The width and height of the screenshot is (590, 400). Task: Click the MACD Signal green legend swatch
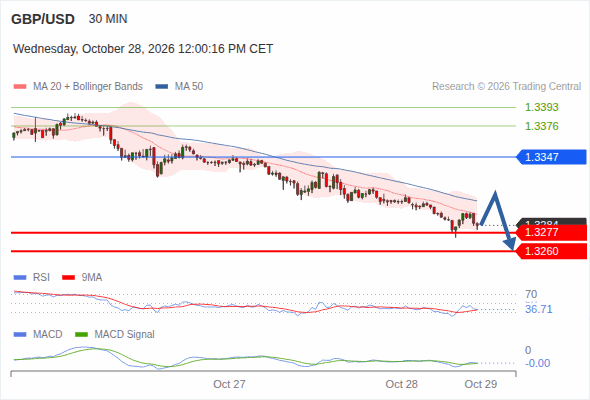tap(82, 335)
